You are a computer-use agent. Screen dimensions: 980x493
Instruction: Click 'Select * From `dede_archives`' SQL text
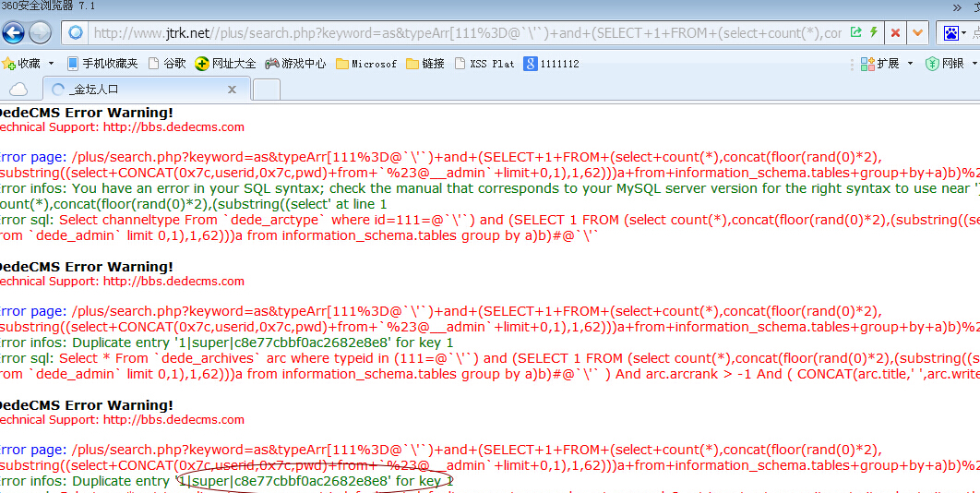click(161, 358)
